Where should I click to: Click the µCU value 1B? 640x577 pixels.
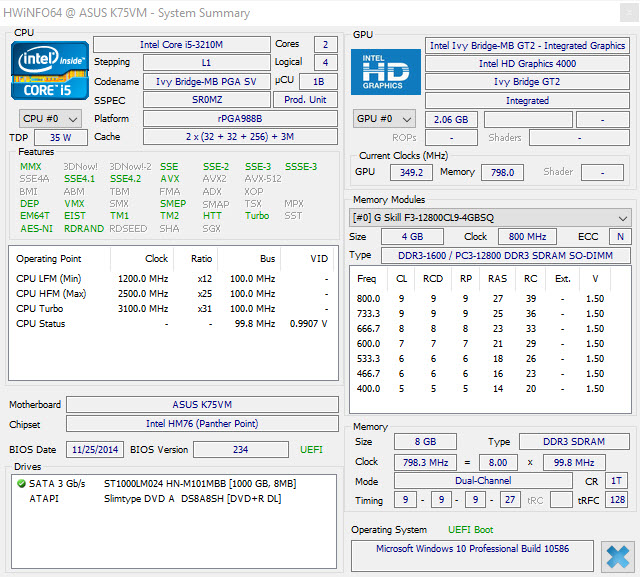pyautogui.click(x=318, y=82)
